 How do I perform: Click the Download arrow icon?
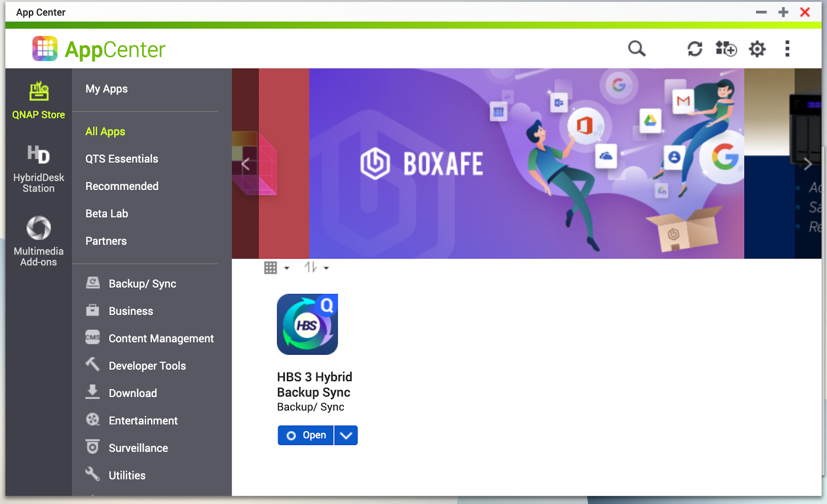(93, 392)
